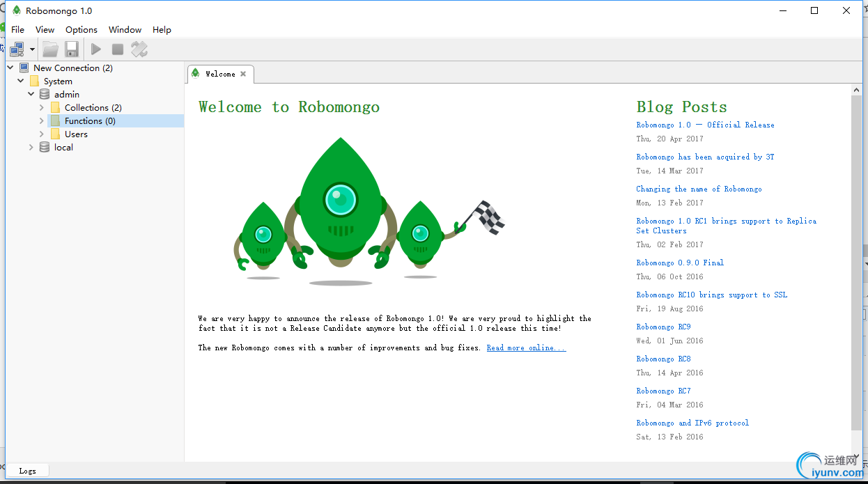
Task: Open Robomongo and IPv6 protocol post
Action: pos(692,423)
